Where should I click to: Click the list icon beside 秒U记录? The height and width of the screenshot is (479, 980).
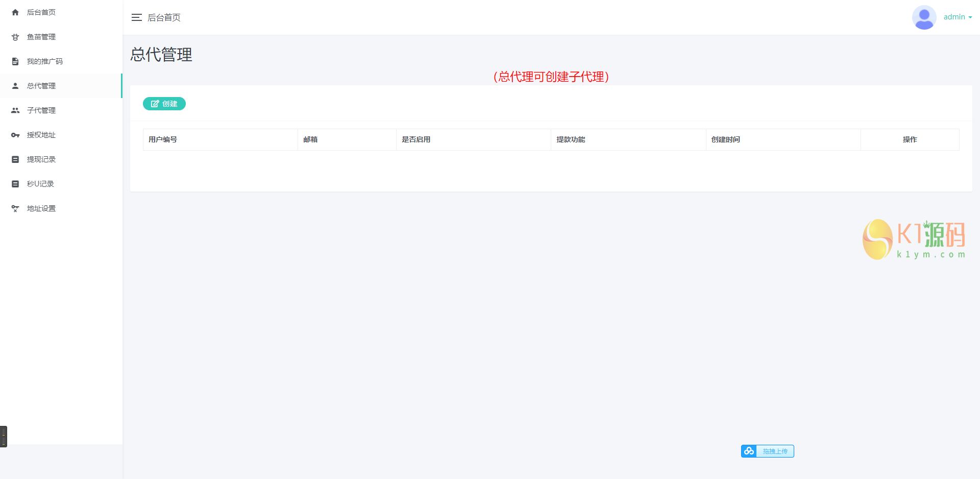(15, 184)
